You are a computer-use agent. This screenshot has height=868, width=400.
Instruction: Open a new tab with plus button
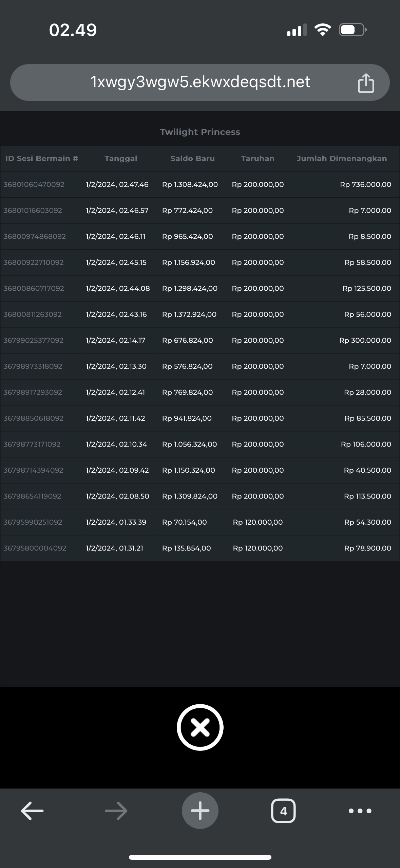click(200, 811)
